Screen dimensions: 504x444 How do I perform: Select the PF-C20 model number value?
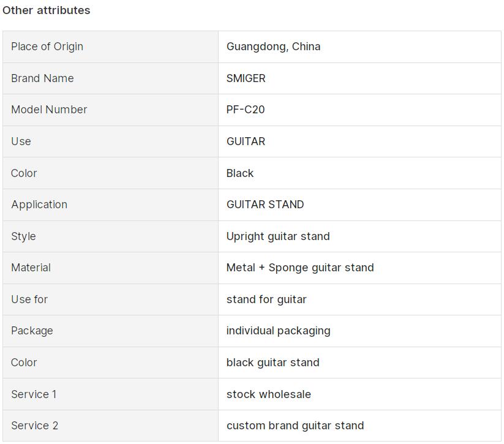tap(245, 110)
